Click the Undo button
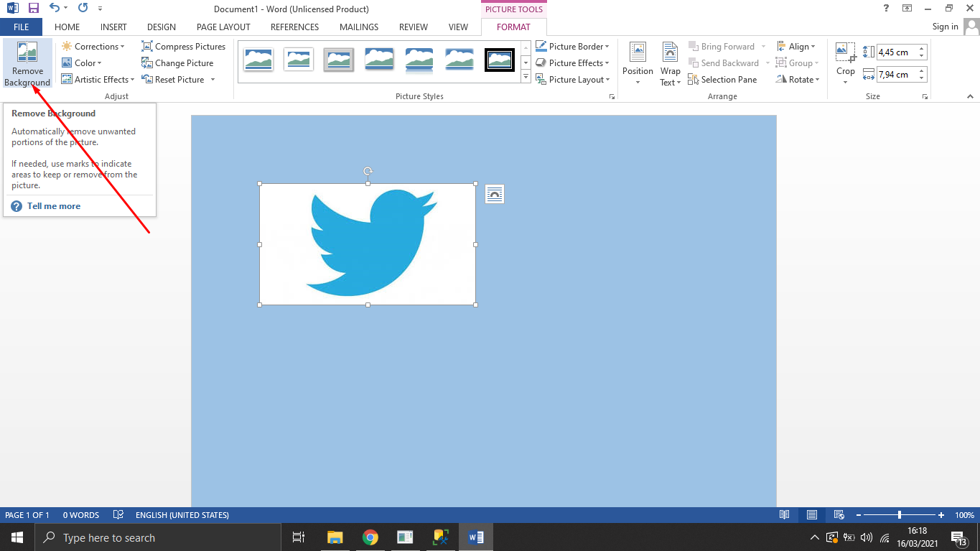 pyautogui.click(x=55, y=9)
